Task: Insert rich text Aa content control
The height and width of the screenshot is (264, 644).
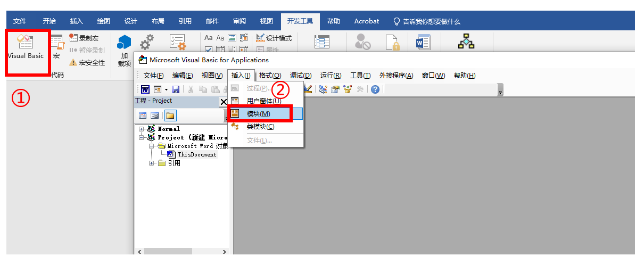Action: (209, 38)
